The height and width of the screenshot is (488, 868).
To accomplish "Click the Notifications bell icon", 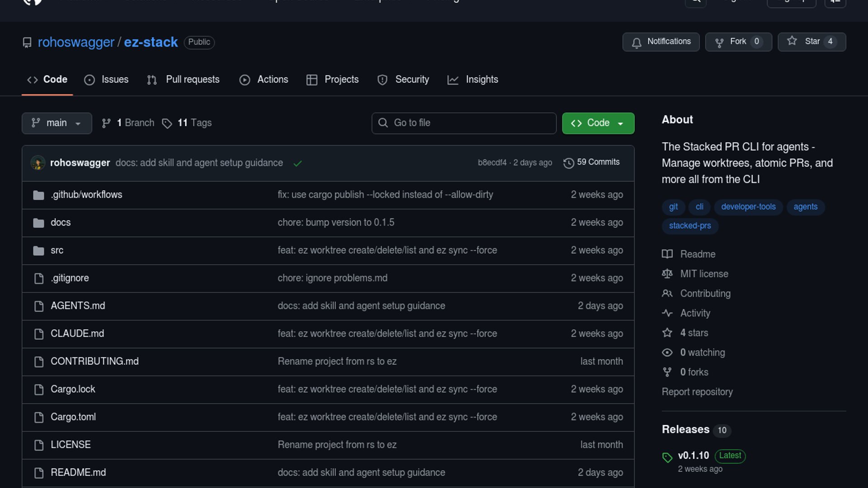I will (x=637, y=42).
